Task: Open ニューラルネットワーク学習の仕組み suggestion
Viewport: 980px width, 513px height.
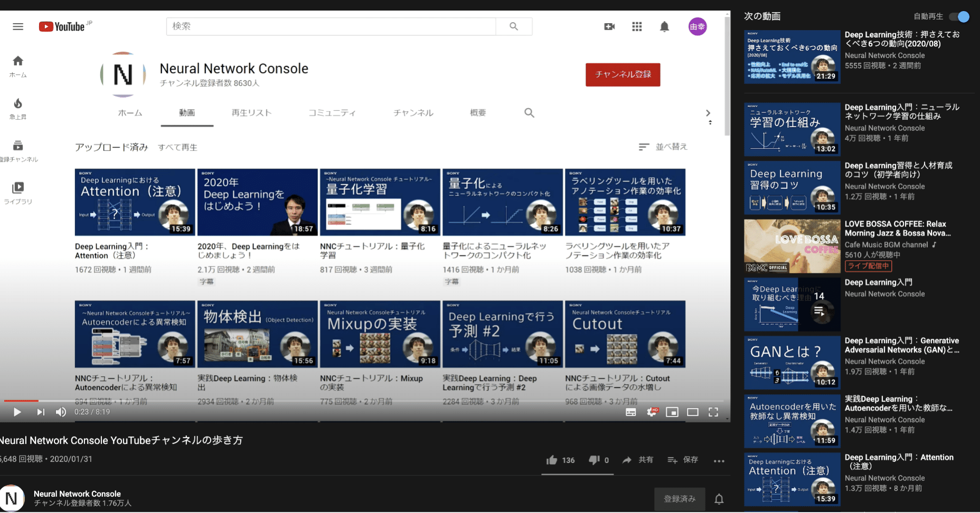Action: pyautogui.click(x=792, y=129)
